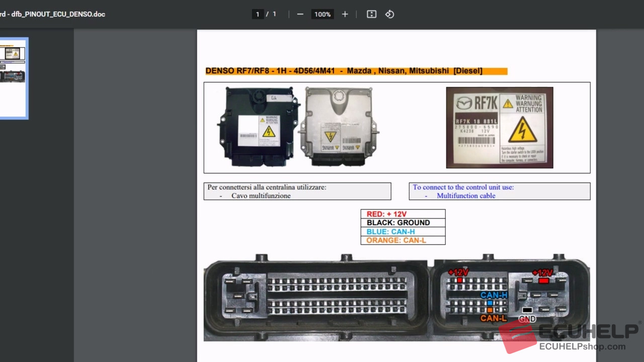Click the zoom out icon
The height and width of the screenshot is (362, 644).
[x=300, y=14]
